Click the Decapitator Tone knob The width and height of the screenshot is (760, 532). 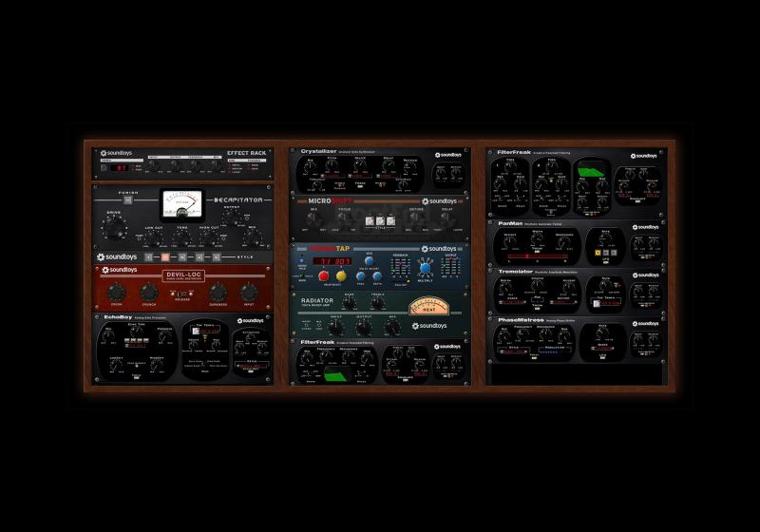click(x=181, y=237)
